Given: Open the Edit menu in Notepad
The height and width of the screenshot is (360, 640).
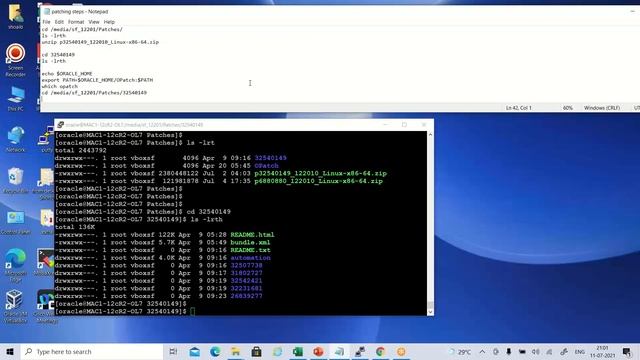Looking at the screenshot, I should pyautogui.click(x=59, y=22).
